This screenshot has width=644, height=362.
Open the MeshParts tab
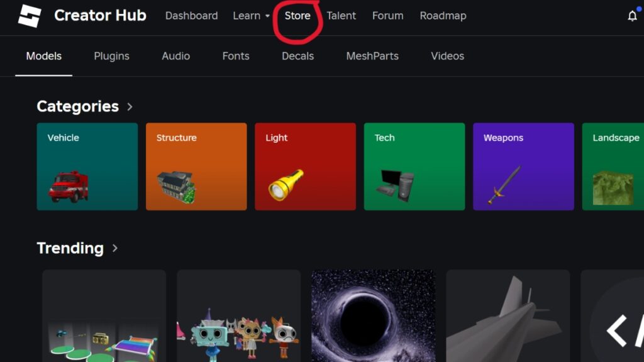(372, 56)
